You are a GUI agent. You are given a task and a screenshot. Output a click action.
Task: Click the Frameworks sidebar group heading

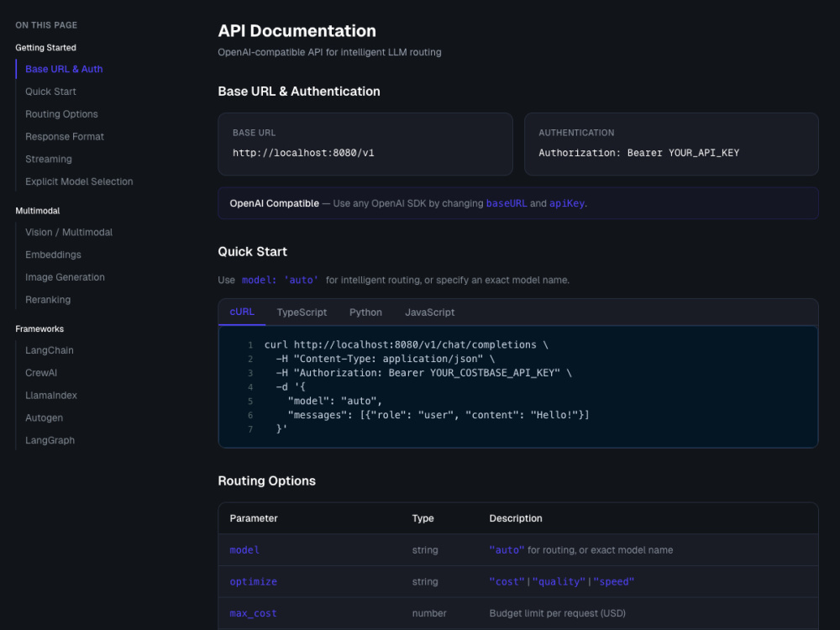point(39,329)
